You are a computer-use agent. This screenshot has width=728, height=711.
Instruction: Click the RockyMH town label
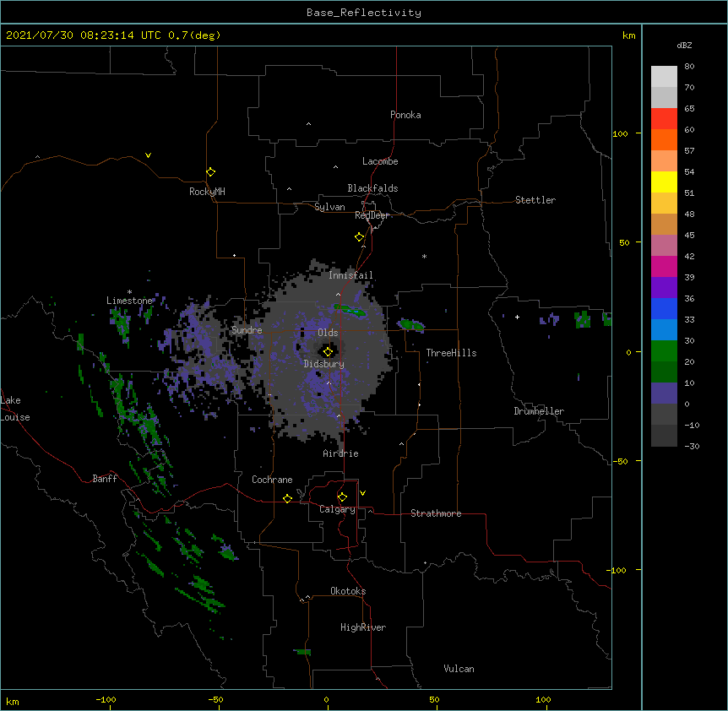pos(207,192)
